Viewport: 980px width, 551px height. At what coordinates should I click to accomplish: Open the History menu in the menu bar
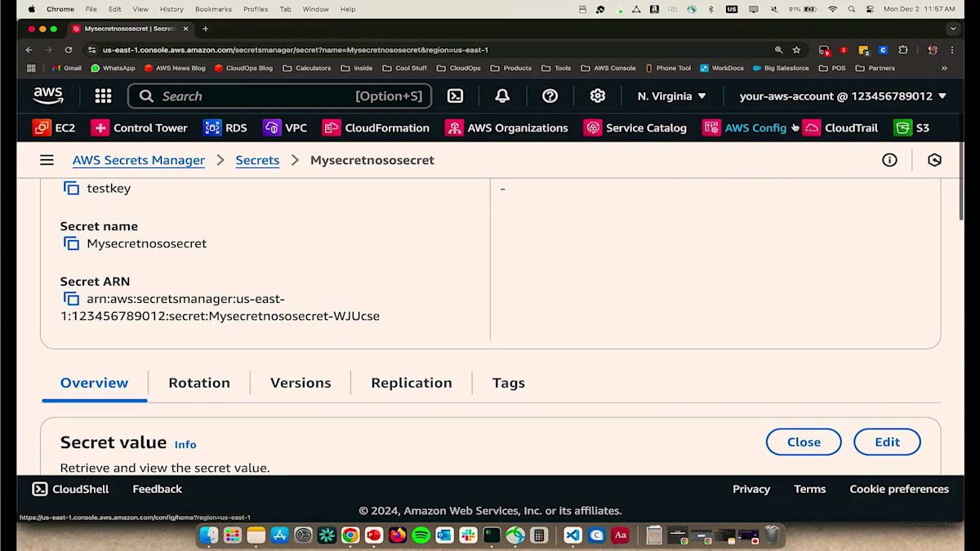pos(171,9)
